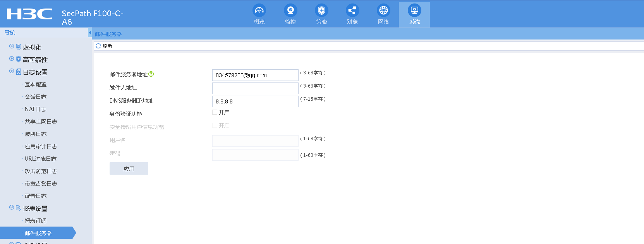
Task: Select the 会话日志 menu item
Action: click(x=36, y=97)
